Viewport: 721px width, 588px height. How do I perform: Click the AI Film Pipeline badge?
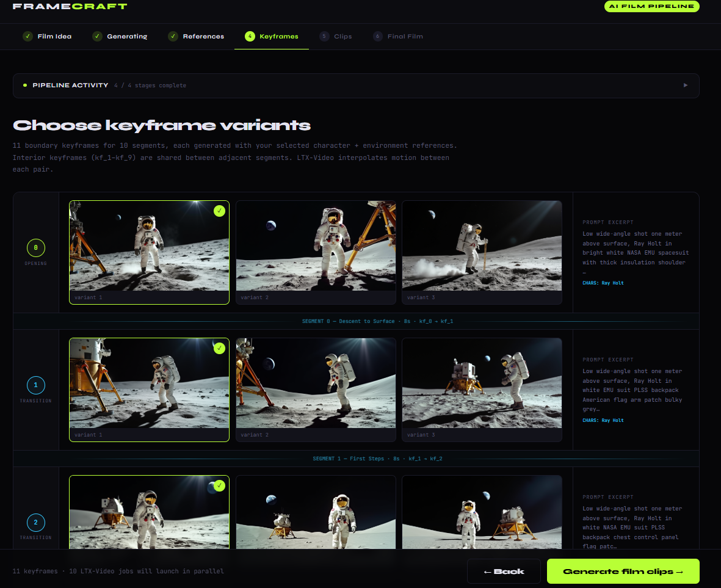click(x=651, y=6)
